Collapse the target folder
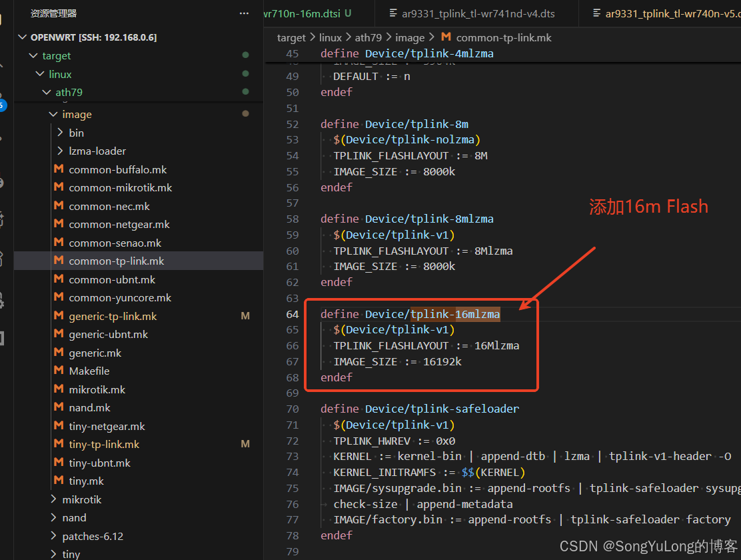 33,55
